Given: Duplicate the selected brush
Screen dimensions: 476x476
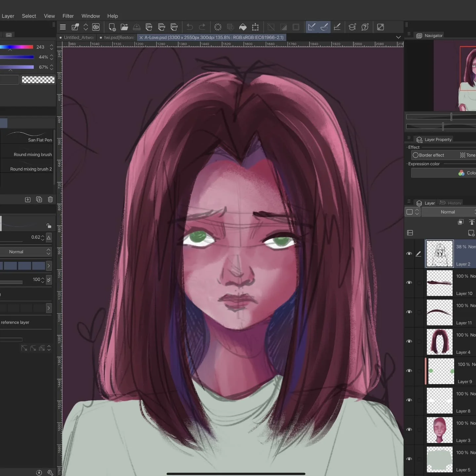Looking at the screenshot, I should pos(39,199).
